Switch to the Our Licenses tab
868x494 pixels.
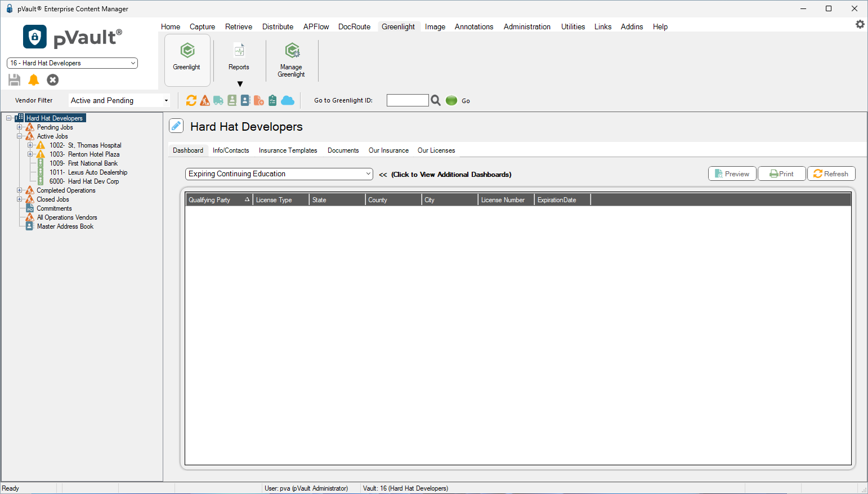point(436,150)
